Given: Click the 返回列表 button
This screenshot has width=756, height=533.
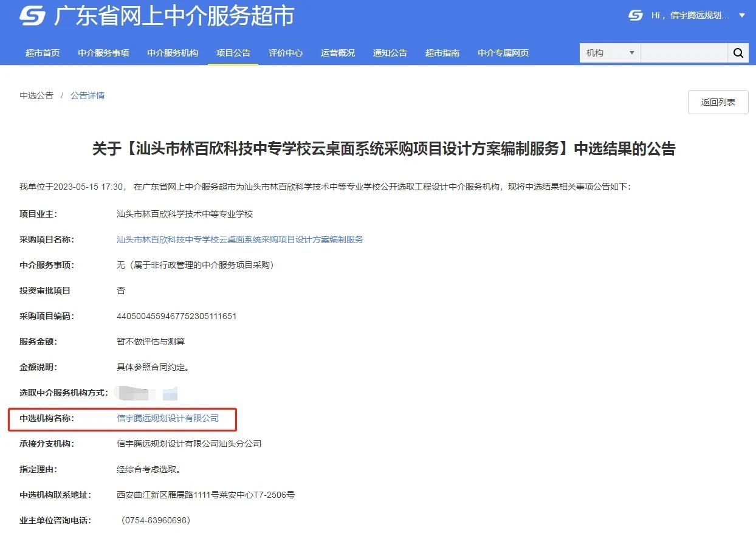Looking at the screenshot, I should point(718,101).
